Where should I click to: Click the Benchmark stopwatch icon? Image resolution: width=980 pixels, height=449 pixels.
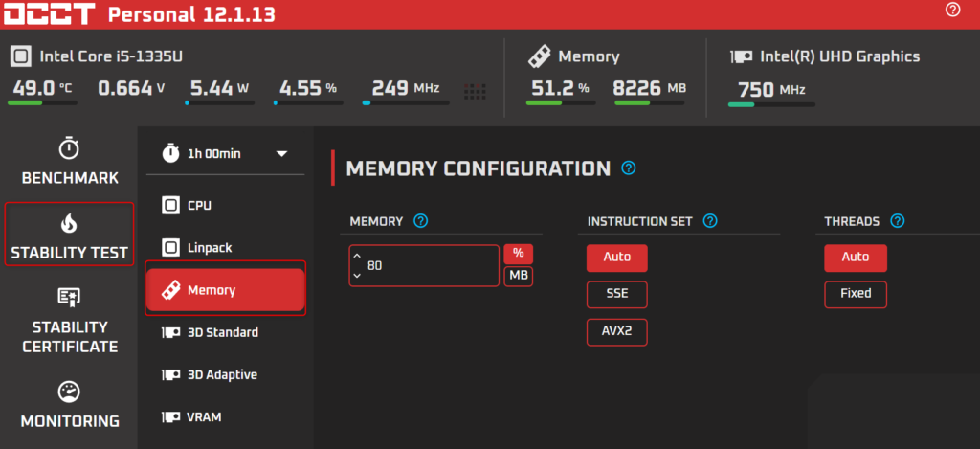click(x=69, y=148)
